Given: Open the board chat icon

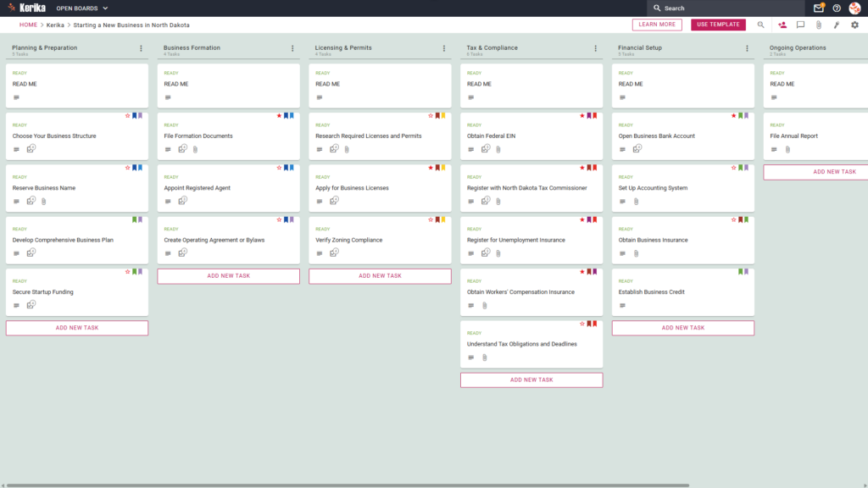Looking at the screenshot, I should [800, 25].
